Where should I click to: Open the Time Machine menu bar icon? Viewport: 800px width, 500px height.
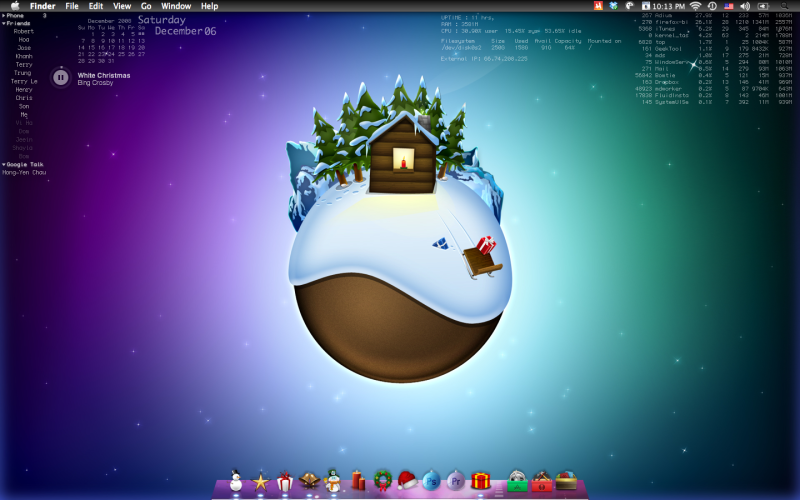pyautogui.click(x=712, y=6)
